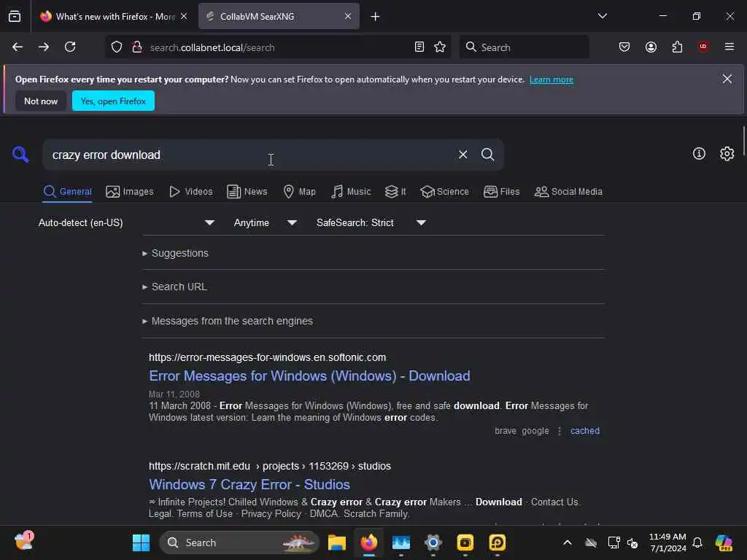
Task: Switch to Map category
Action: (x=299, y=192)
